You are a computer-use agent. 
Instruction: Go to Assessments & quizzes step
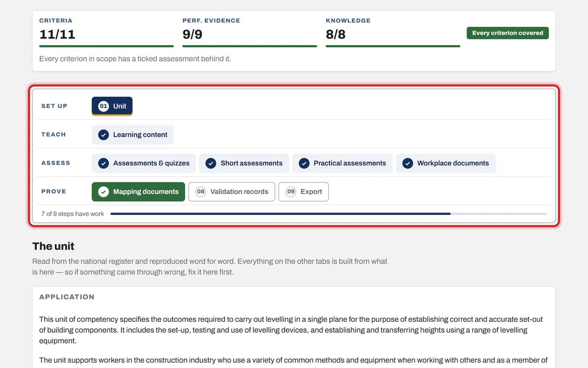pyautogui.click(x=144, y=163)
